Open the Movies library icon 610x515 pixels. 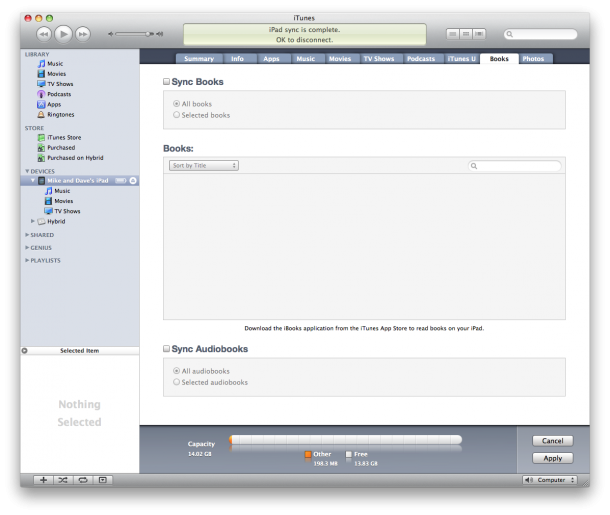pos(41,74)
